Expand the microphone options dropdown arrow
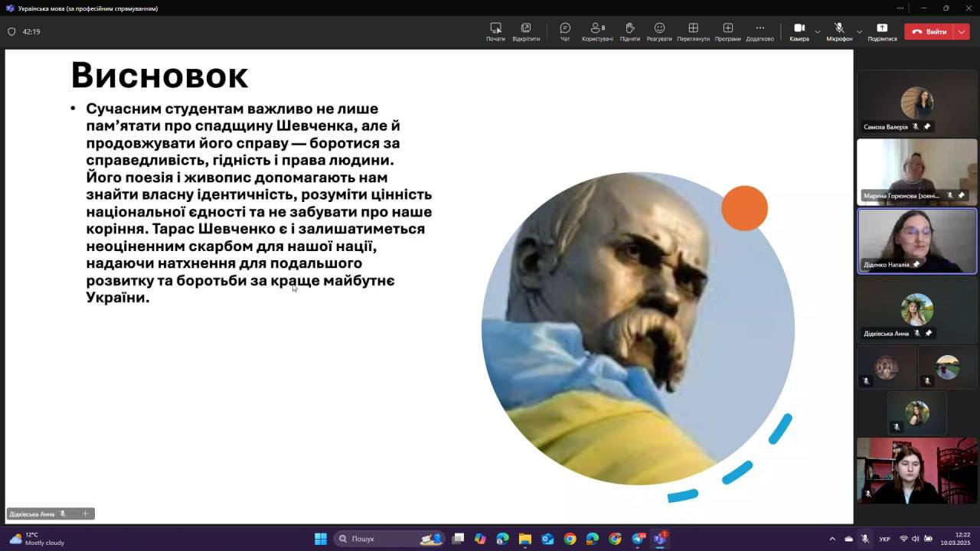 tap(859, 31)
